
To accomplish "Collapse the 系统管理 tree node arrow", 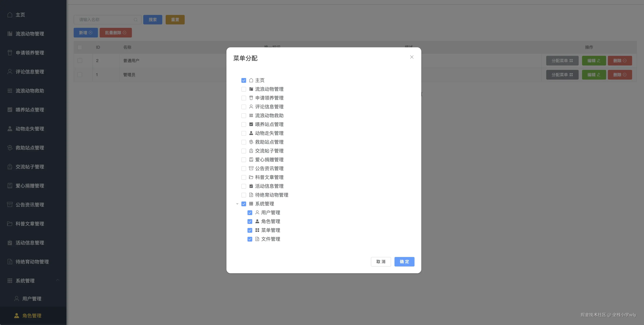I will pos(237,204).
